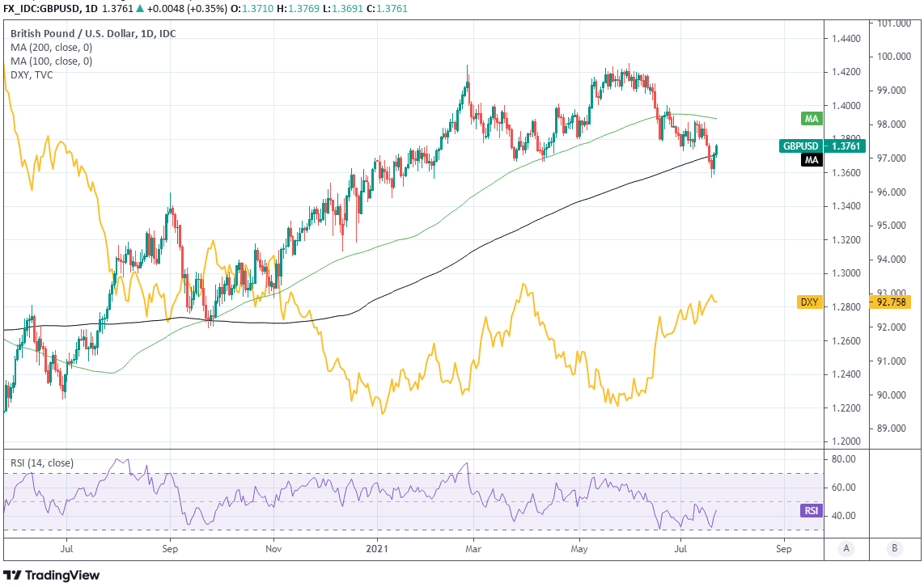Click the black MA price-scale label
This screenshot has height=587, width=924.
[812, 160]
